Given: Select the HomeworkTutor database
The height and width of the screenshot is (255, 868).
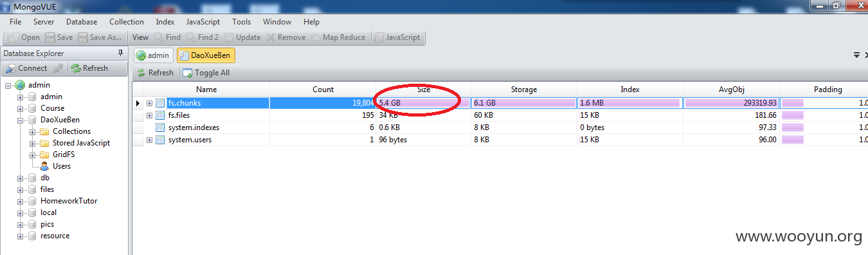Looking at the screenshot, I should [x=69, y=201].
